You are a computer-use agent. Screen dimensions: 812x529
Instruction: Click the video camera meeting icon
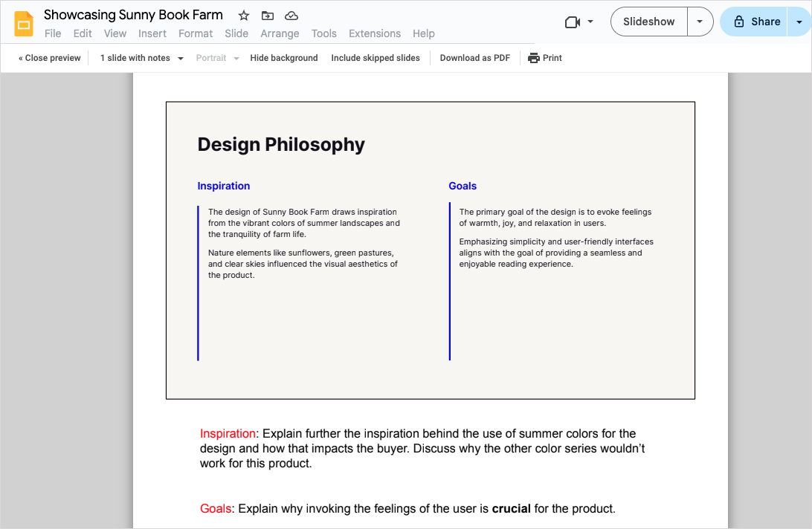(573, 22)
